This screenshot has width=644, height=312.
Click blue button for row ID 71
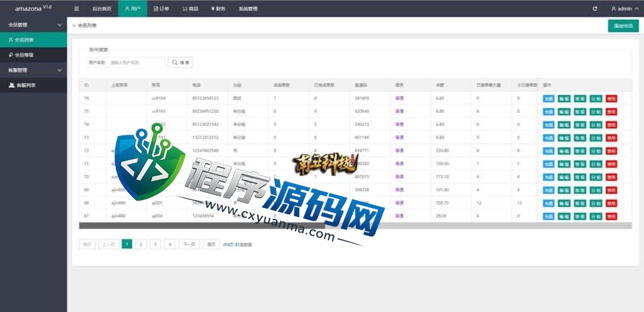[548, 164]
